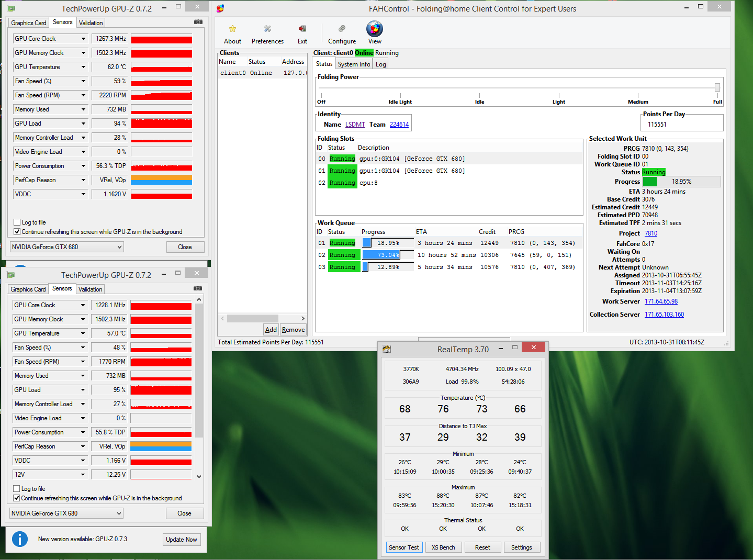Click XS Bench in RealTemp

[443, 547]
